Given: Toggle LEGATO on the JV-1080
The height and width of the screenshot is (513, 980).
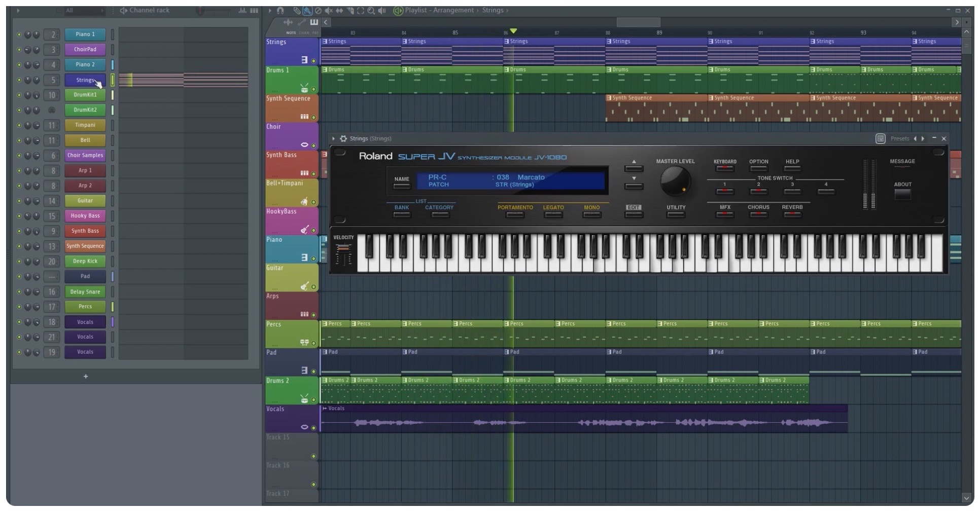Looking at the screenshot, I should click(x=553, y=214).
